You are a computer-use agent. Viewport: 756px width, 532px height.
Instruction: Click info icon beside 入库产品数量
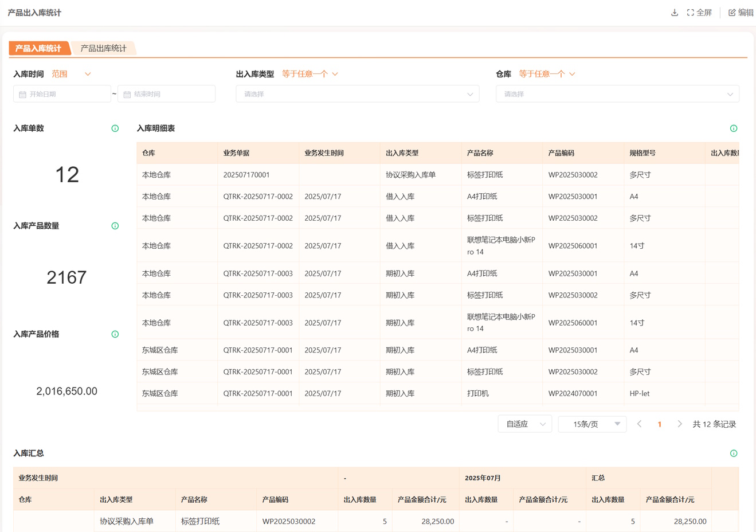click(x=115, y=226)
